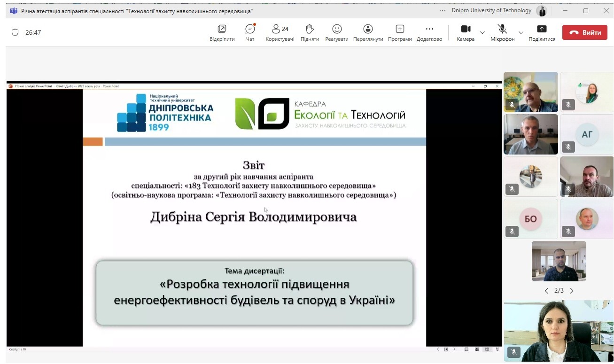Leave the meeting with Вийти

click(584, 32)
